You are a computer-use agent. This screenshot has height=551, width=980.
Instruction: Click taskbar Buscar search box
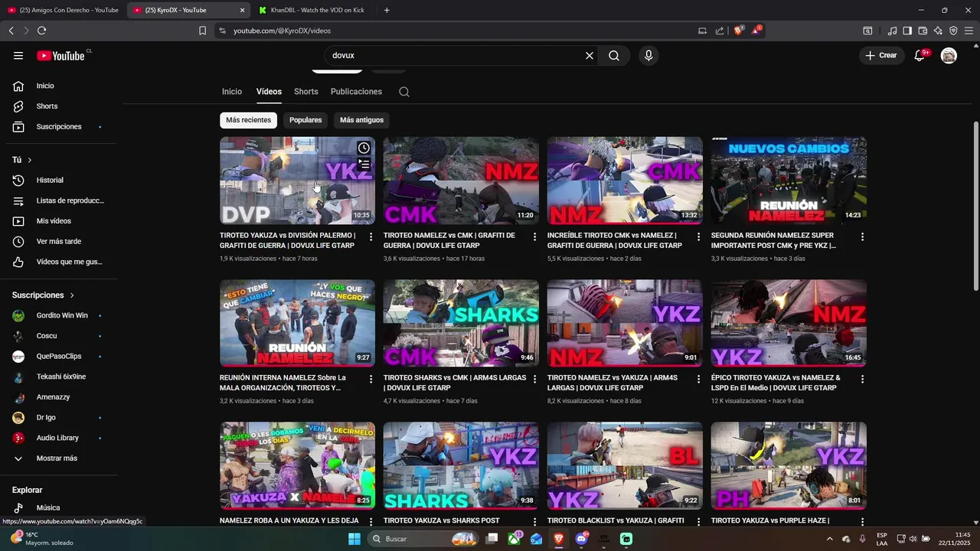click(423, 539)
